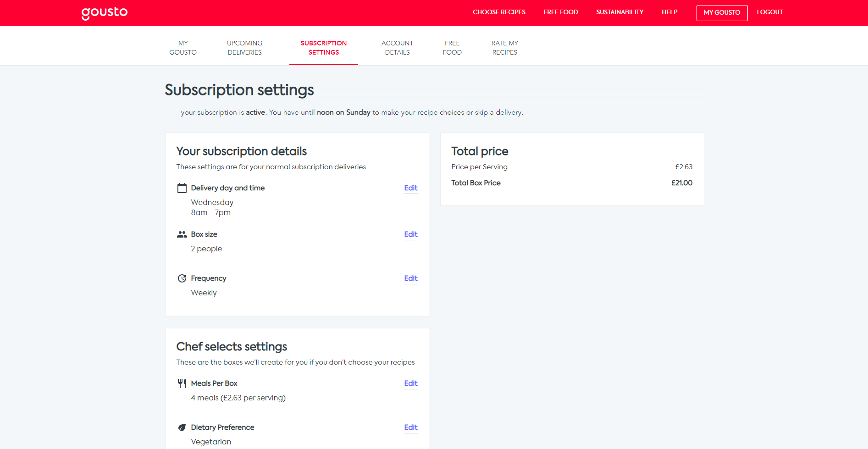868x449 pixels.
Task: Edit the delivery Frequency
Action: 411,278
